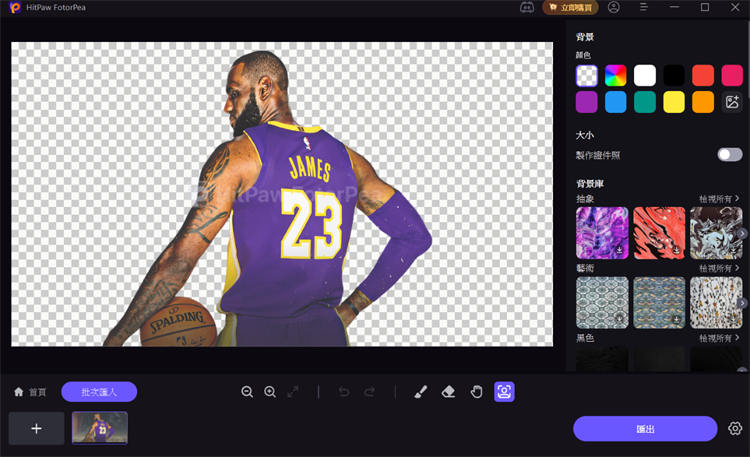
Task: Click HitPaw FotorPea logo in title bar
Action: coord(15,8)
